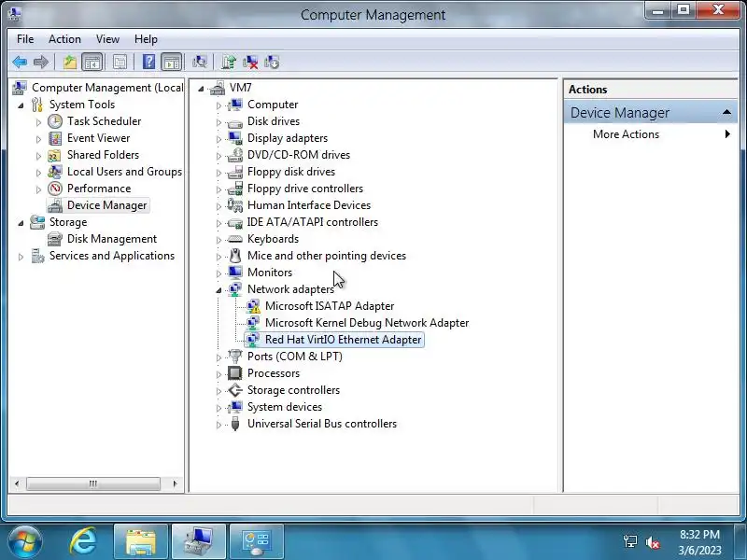Click the Keyboards category icon
Screen dimensions: 747x560
(x=235, y=239)
